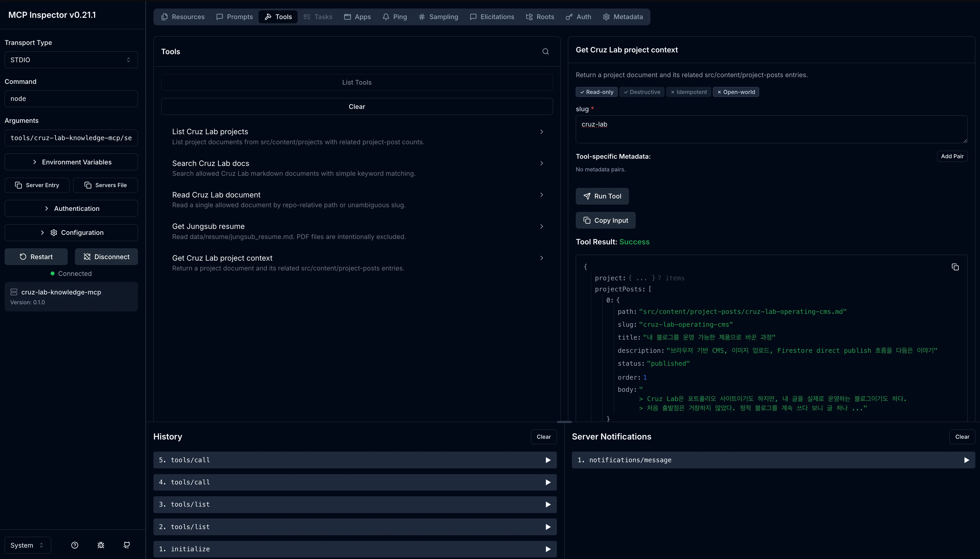Open the Apps tab

pyautogui.click(x=357, y=17)
